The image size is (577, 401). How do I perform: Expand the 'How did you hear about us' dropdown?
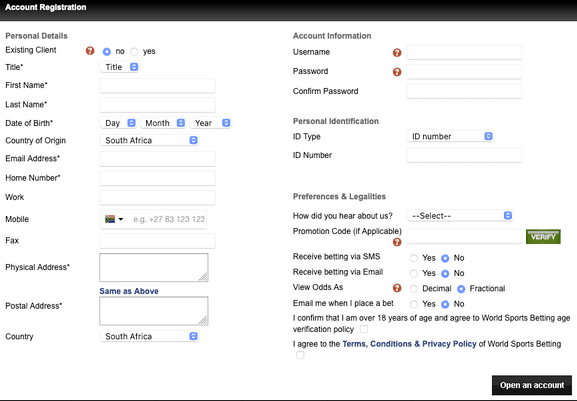[x=460, y=216]
